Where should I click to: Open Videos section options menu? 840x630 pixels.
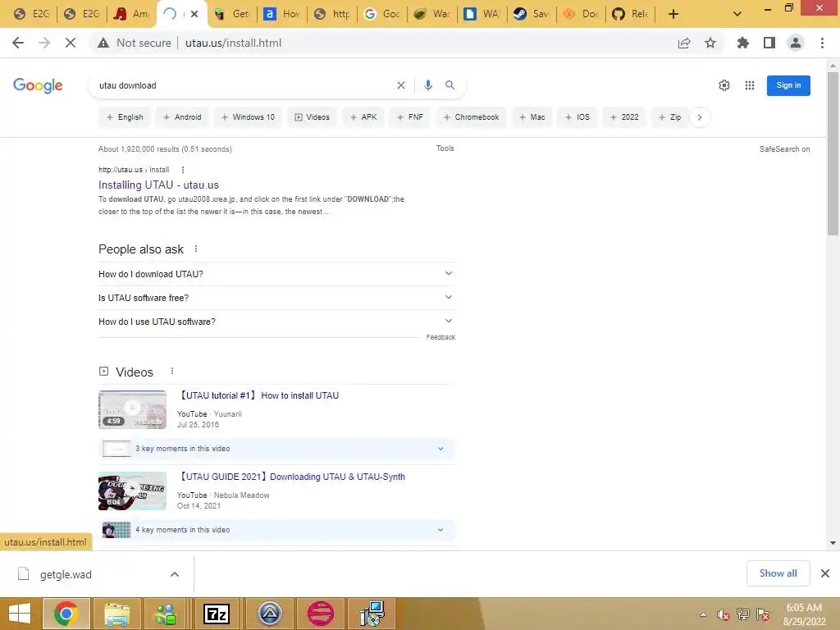click(172, 371)
